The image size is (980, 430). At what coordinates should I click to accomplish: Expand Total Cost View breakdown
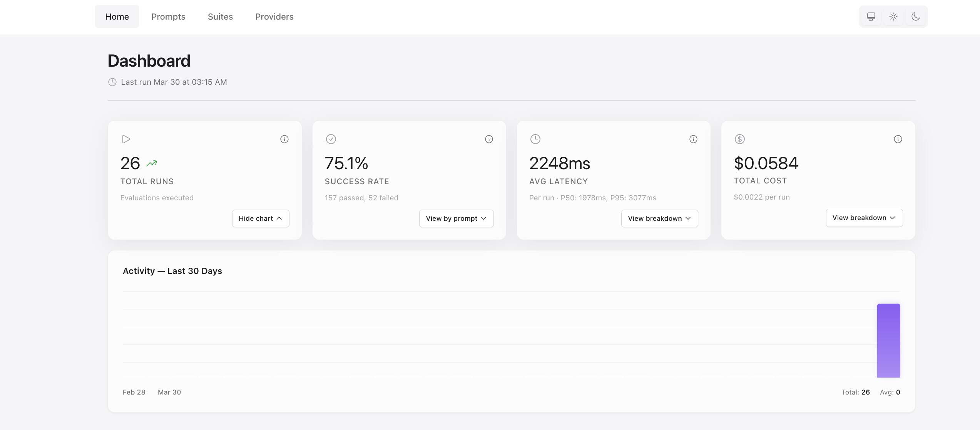tap(864, 218)
